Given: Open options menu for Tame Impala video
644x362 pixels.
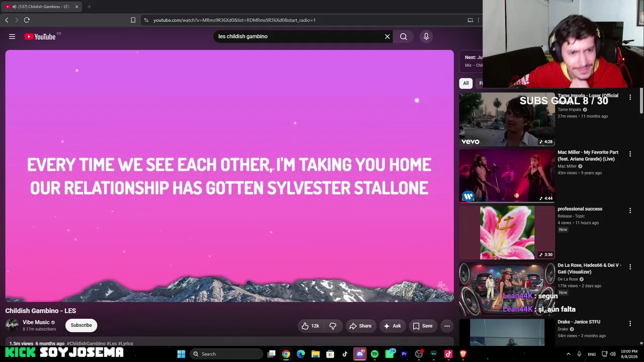Looking at the screenshot, I should click(630, 97).
